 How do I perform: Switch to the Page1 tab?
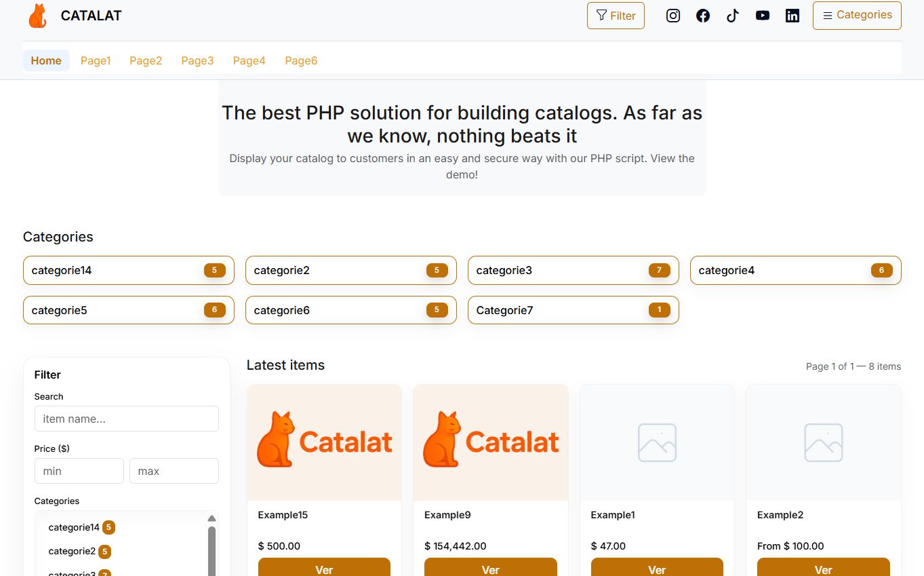96,60
